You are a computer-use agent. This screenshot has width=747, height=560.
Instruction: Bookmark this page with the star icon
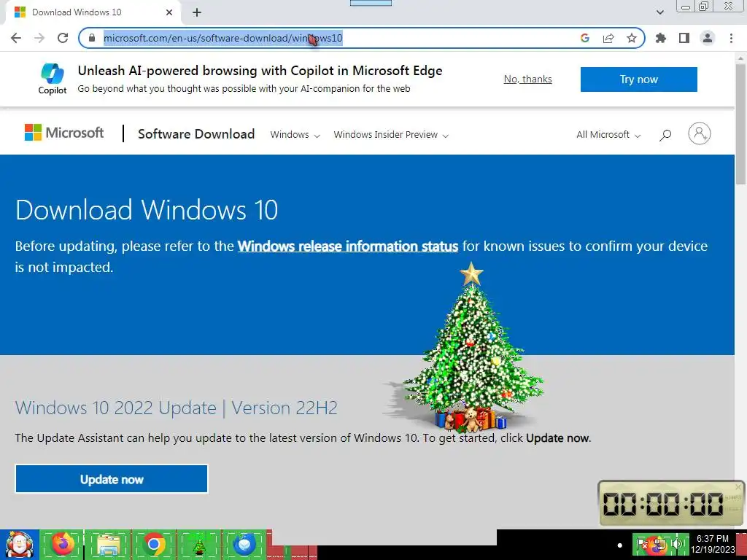coord(632,38)
